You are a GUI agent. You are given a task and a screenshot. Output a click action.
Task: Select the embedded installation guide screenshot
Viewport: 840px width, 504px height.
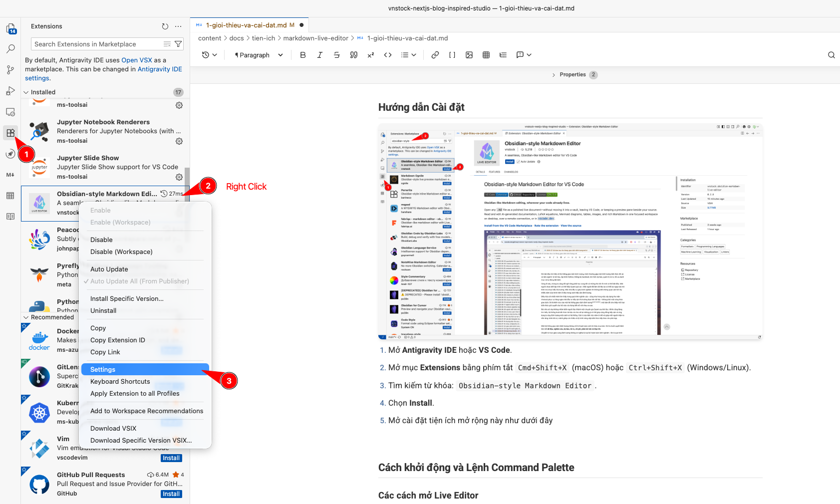coord(570,232)
